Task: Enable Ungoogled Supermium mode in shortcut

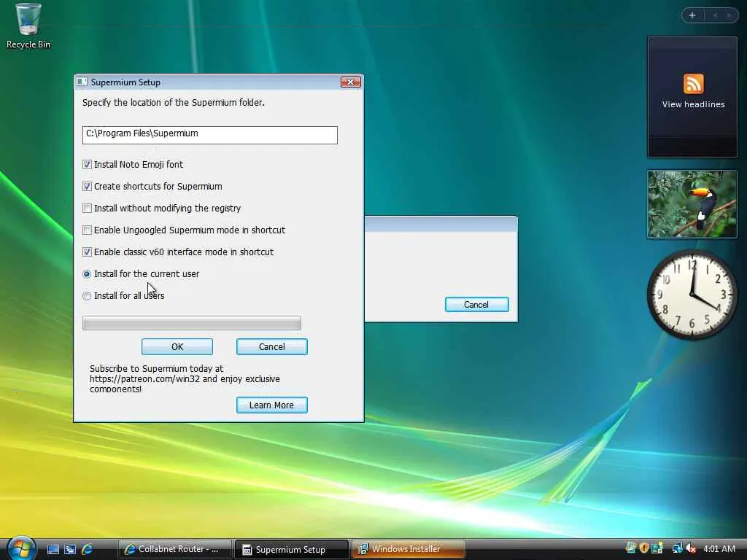Action: [x=87, y=230]
